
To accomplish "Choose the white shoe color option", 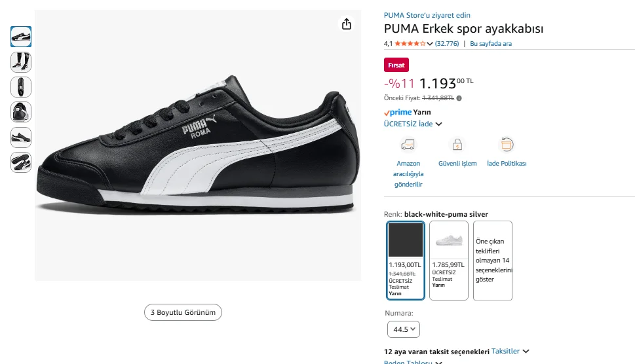I will coord(449,260).
